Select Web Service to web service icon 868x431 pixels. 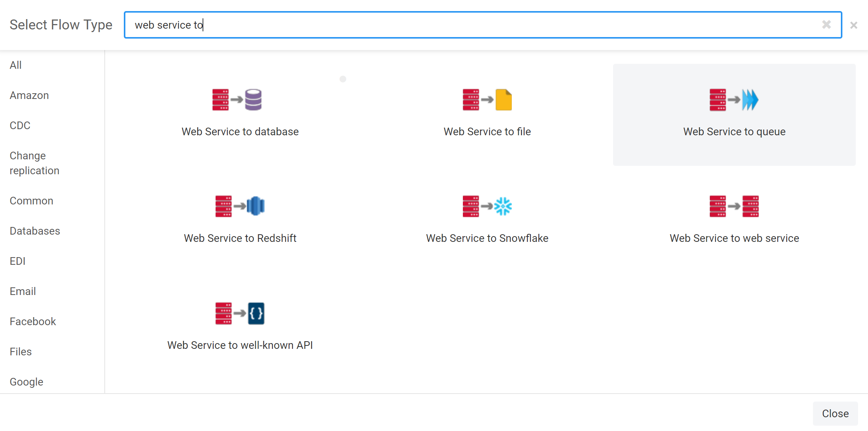pyautogui.click(x=734, y=206)
